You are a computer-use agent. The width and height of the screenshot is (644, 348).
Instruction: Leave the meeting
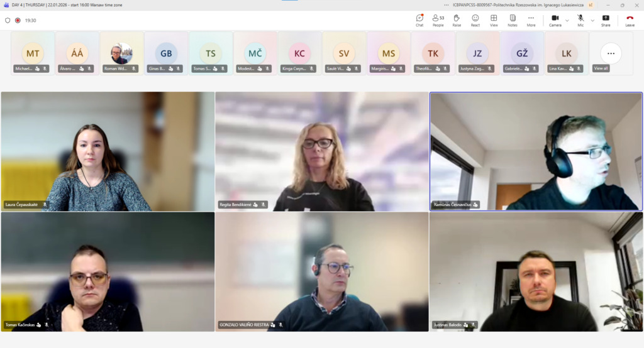point(630,20)
